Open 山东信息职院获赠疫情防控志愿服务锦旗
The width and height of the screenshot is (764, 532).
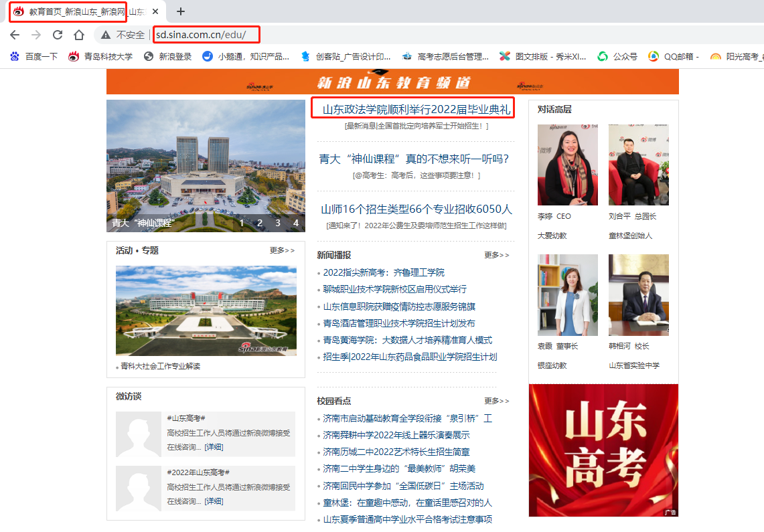click(399, 306)
